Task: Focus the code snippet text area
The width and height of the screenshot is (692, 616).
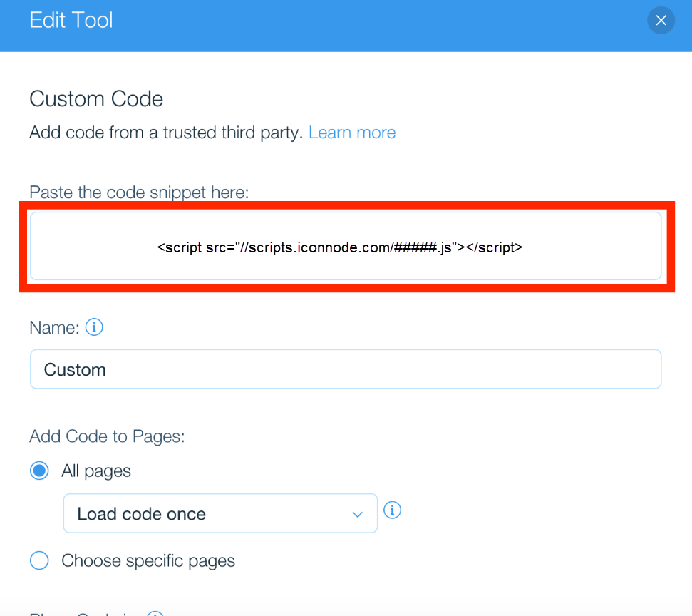Action: [346, 246]
